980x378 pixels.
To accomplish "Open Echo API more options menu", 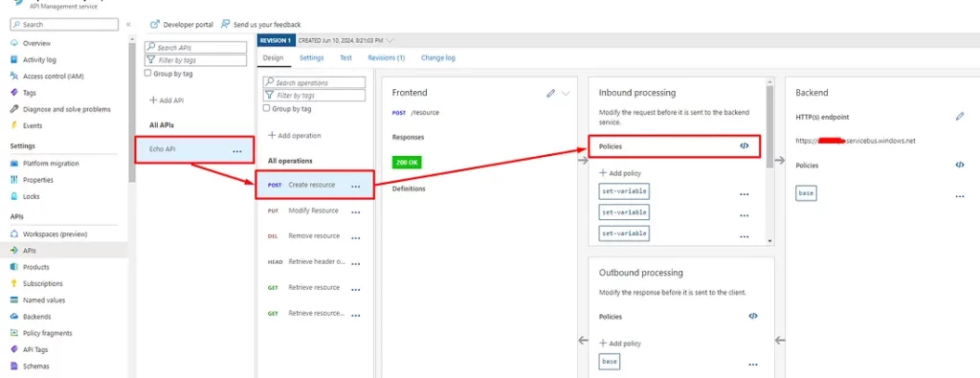I will [237, 151].
